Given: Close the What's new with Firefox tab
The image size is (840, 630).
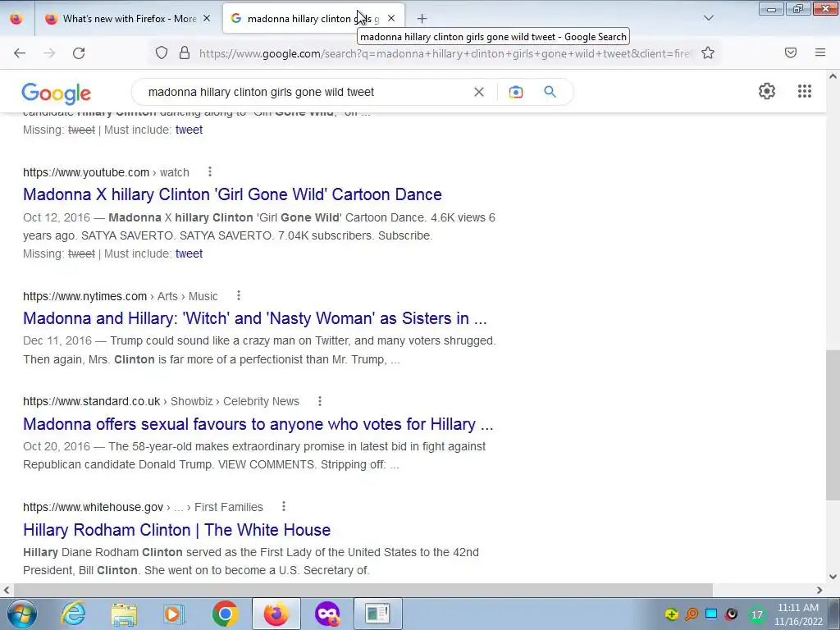Looking at the screenshot, I should 207,18.
